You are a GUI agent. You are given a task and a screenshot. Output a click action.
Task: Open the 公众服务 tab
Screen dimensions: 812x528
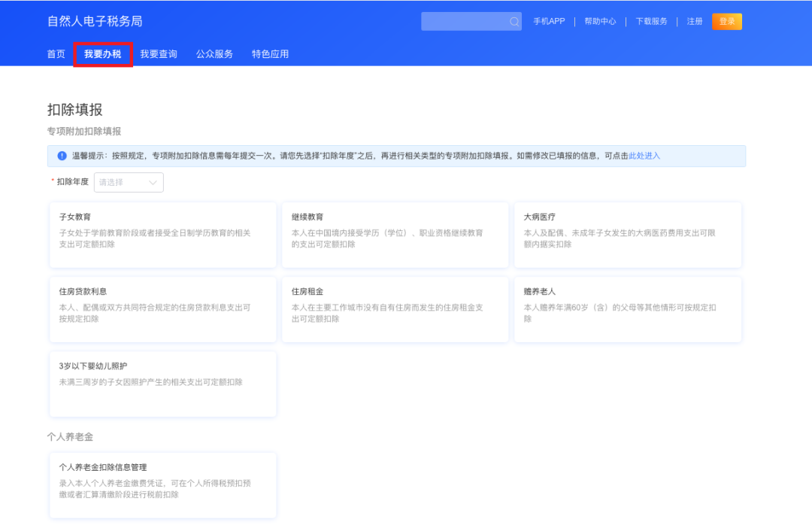[x=214, y=54]
